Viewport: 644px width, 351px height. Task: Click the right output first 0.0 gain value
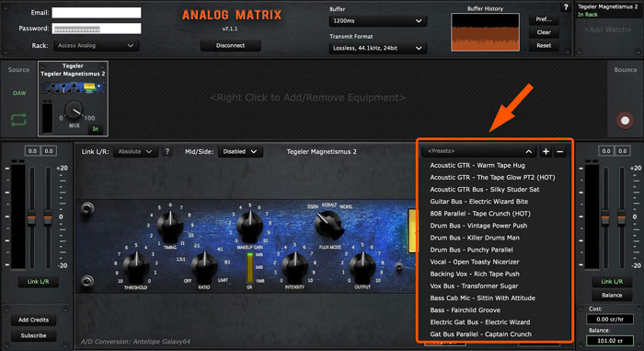click(x=606, y=151)
